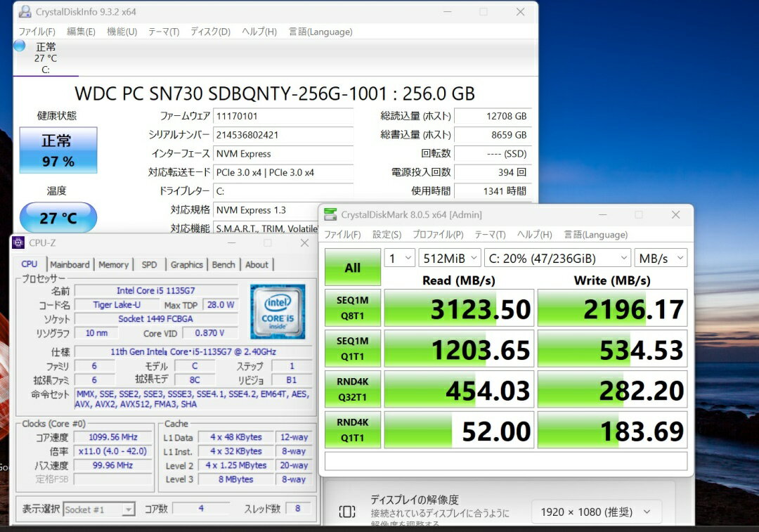Open the 機能(U) menu in CrystalDiskInfo
Viewport: 759px width, 532px height.
(x=122, y=32)
